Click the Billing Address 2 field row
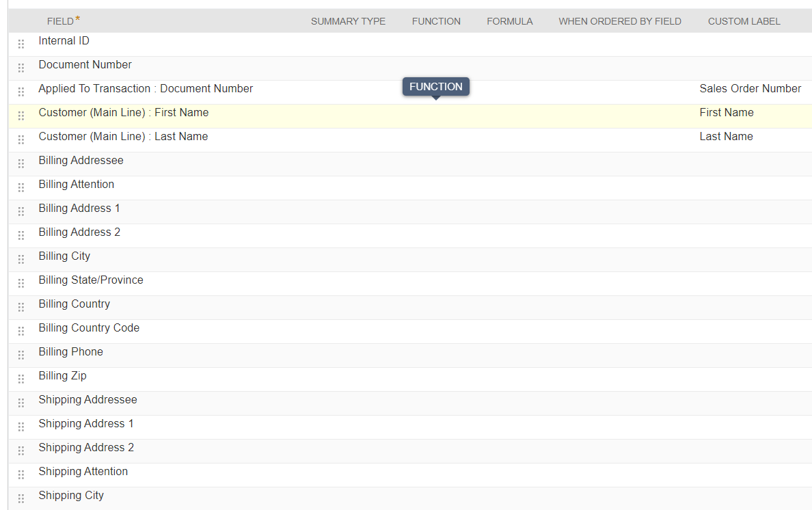This screenshot has width=812, height=510. (x=79, y=232)
